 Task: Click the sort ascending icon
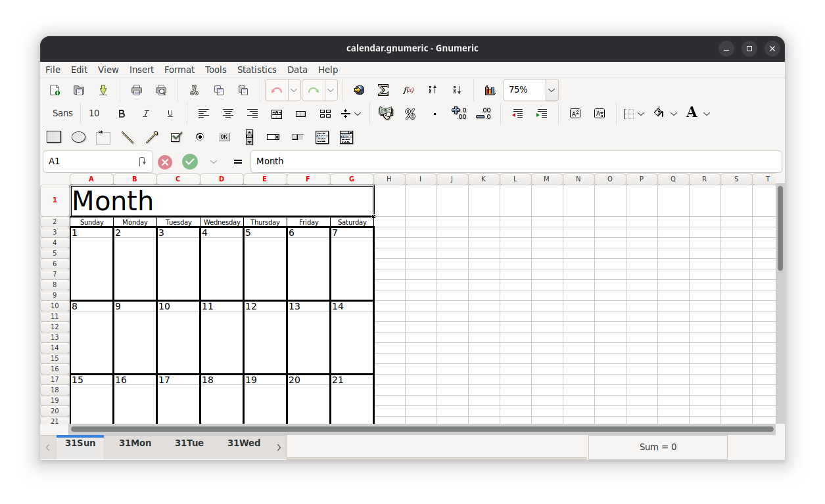432,90
